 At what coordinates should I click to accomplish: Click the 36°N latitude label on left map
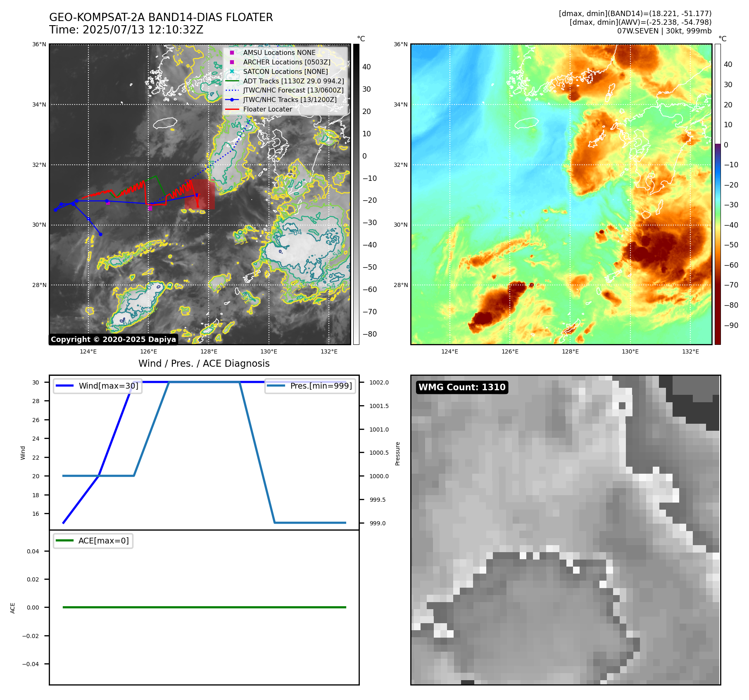pos(39,44)
